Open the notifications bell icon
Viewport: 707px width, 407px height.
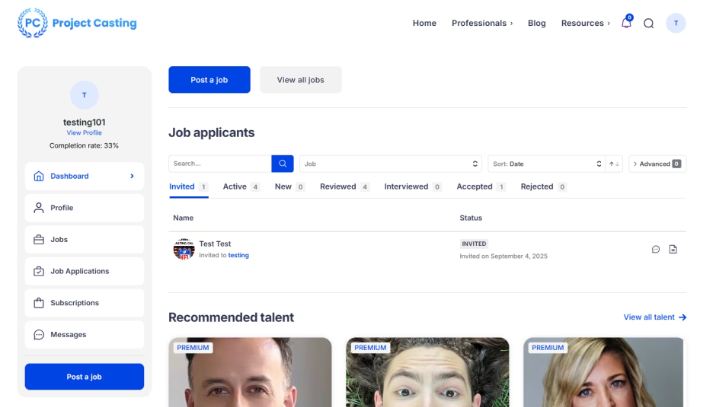pyautogui.click(x=626, y=23)
